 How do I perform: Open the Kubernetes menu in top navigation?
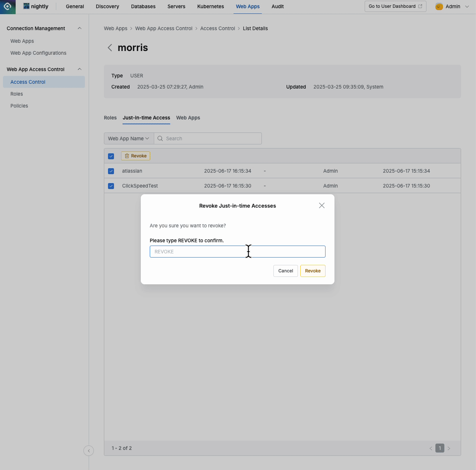pos(210,6)
